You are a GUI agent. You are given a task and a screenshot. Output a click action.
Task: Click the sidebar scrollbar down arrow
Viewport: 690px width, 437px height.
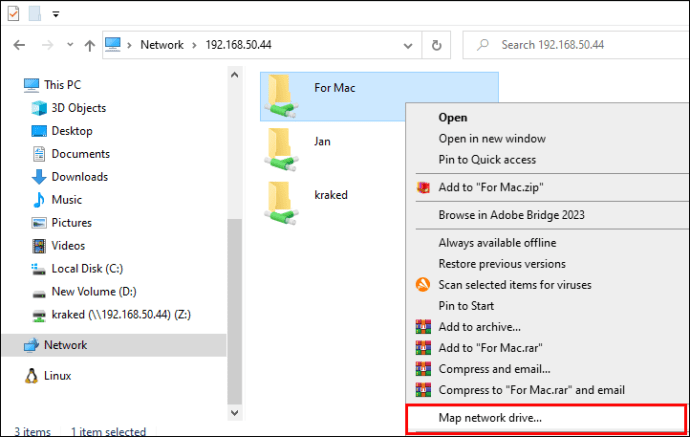click(234, 411)
